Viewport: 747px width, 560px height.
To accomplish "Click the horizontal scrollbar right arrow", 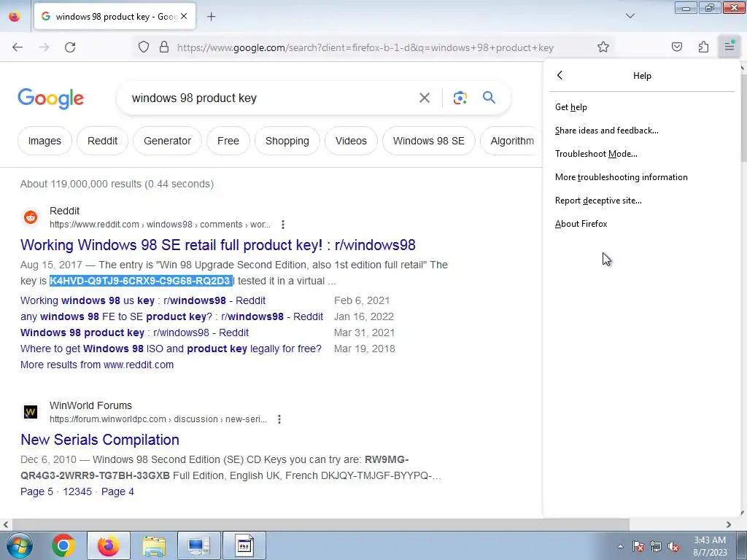I will coord(729,525).
